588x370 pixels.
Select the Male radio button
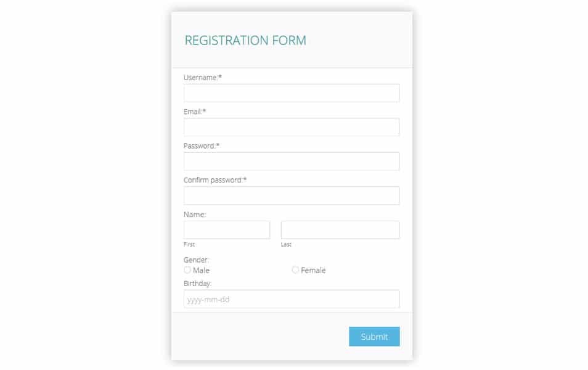pyautogui.click(x=187, y=270)
